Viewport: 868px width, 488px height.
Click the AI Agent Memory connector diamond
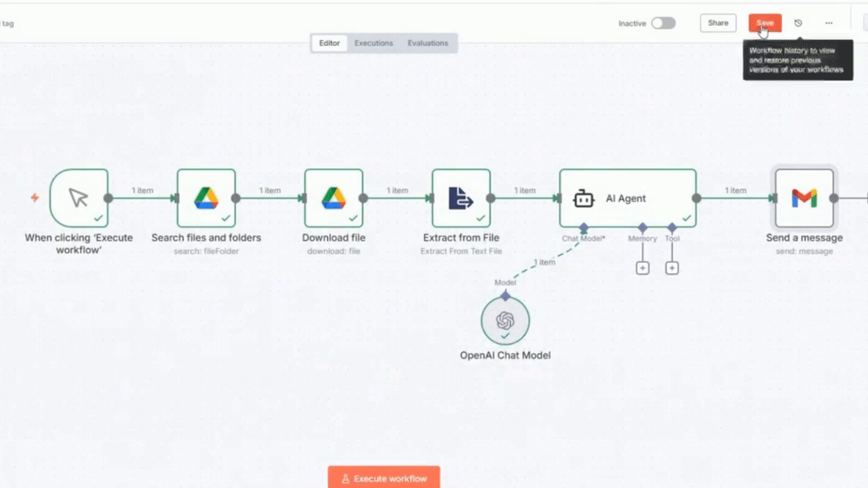tap(642, 227)
